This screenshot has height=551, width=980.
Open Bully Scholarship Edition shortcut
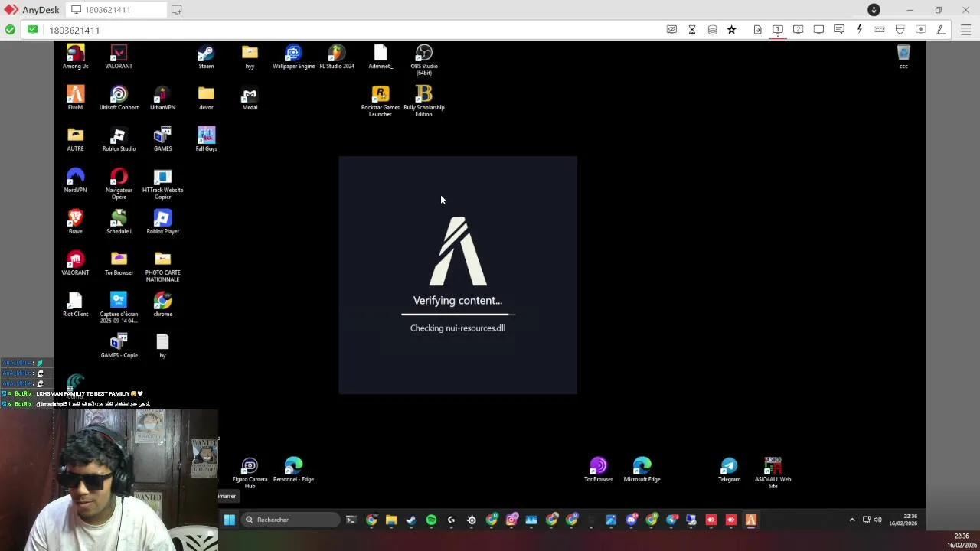point(424,101)
